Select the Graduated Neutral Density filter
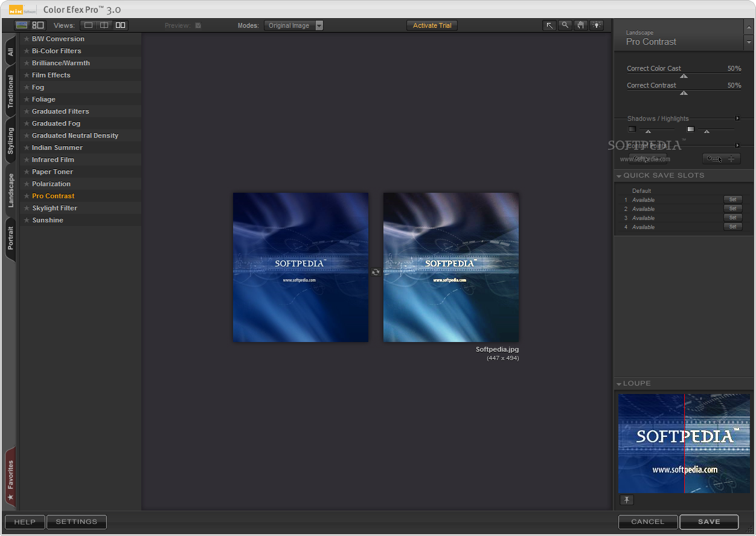The width and height of the screenshot is (756, 536). (81, 135)
